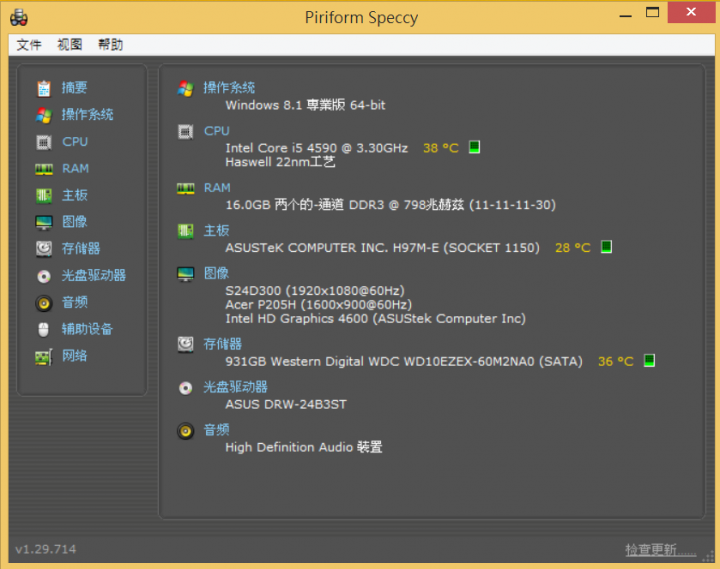Open the 文件 menu

[x=29, y=45]
